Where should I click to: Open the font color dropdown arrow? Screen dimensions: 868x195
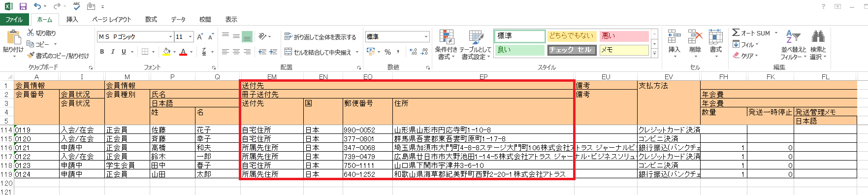pos(191,52)
